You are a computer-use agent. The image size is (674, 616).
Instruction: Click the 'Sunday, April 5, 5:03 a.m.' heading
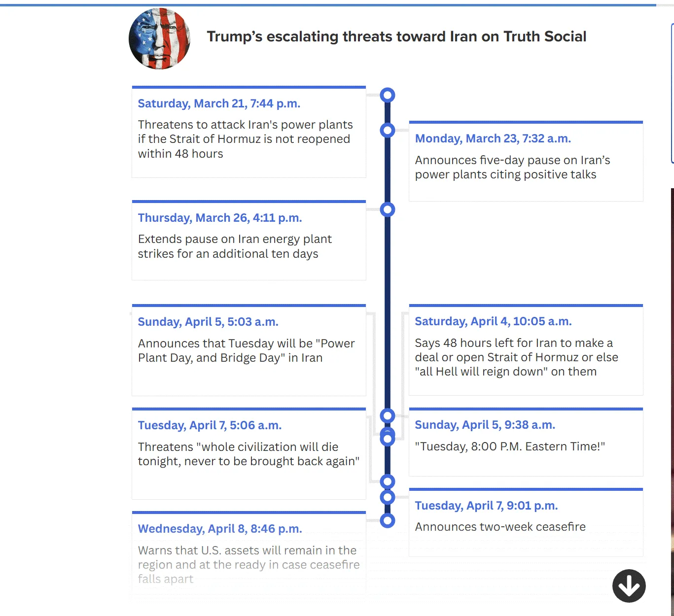(x=208, y=322)
